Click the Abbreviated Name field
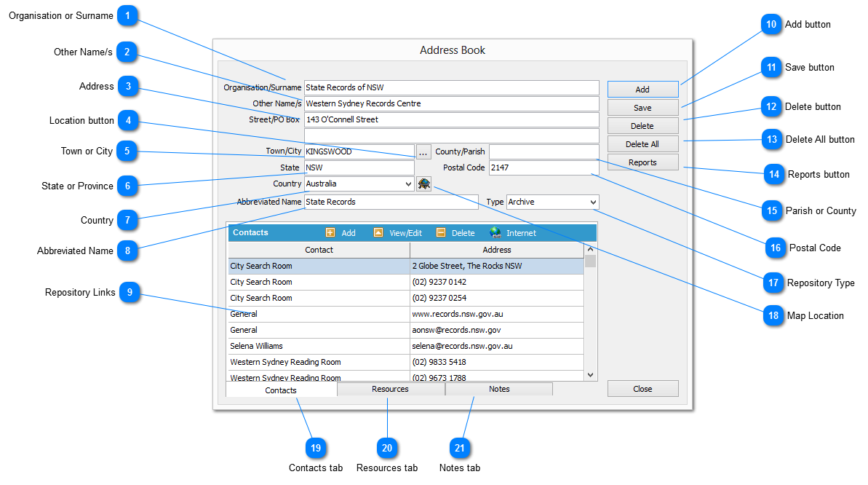Screen dimensions: 868x485 tap(391, 202)
